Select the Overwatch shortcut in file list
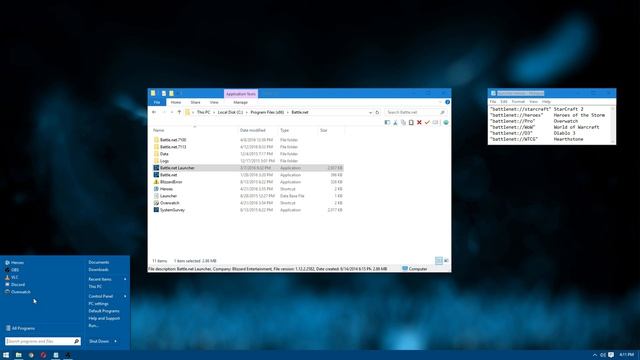This screenshot has width=640, height=360. coord(169,203)
